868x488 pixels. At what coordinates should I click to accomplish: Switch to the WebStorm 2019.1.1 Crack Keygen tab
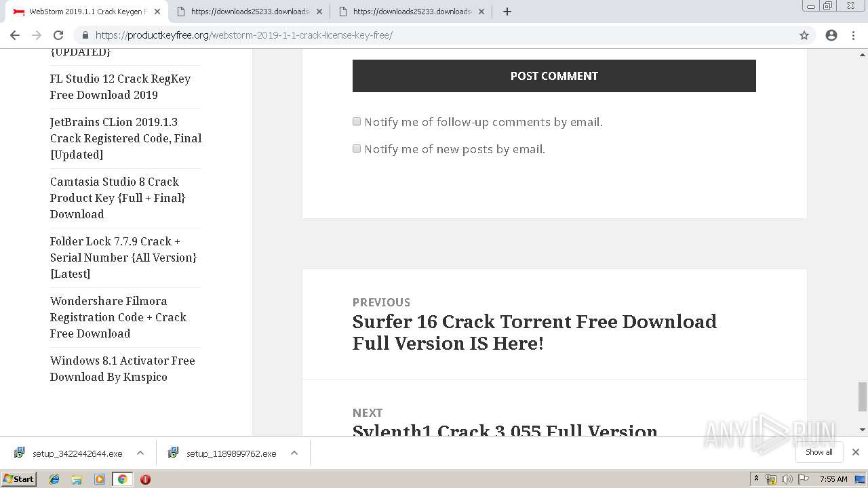pos(88,12)
